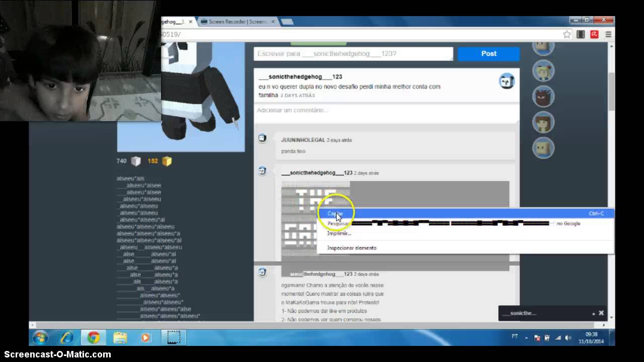The width and height of the screenshot is (644, 362).
Task: Click the Chrome taskbar icon
Action: (93, 337)
